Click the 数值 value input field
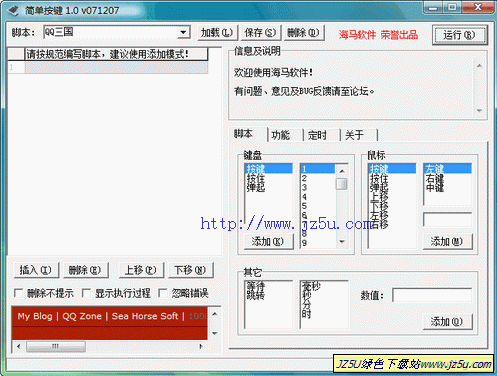The image size is (497, 376). [x=432, y=295]
